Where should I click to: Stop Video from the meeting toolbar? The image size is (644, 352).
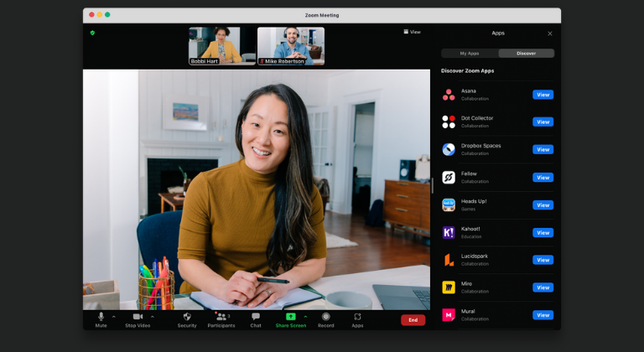pyautogui.click(x=137, y=318)
